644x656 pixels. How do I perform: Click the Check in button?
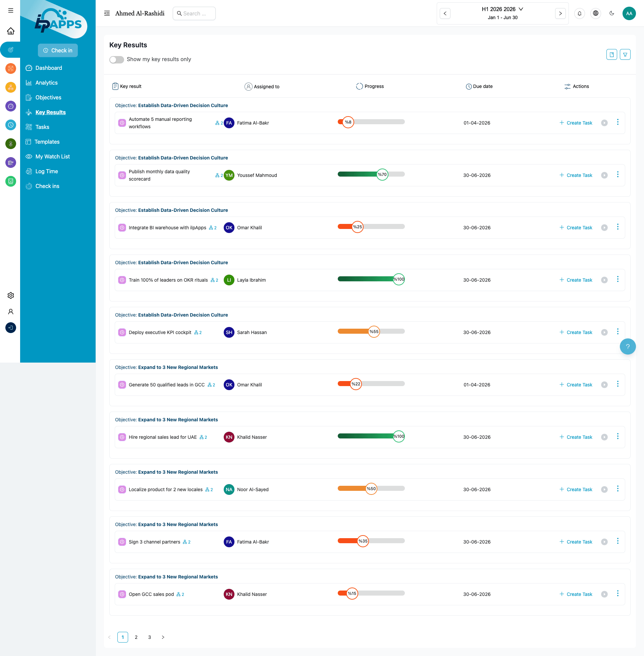(58, 50)
